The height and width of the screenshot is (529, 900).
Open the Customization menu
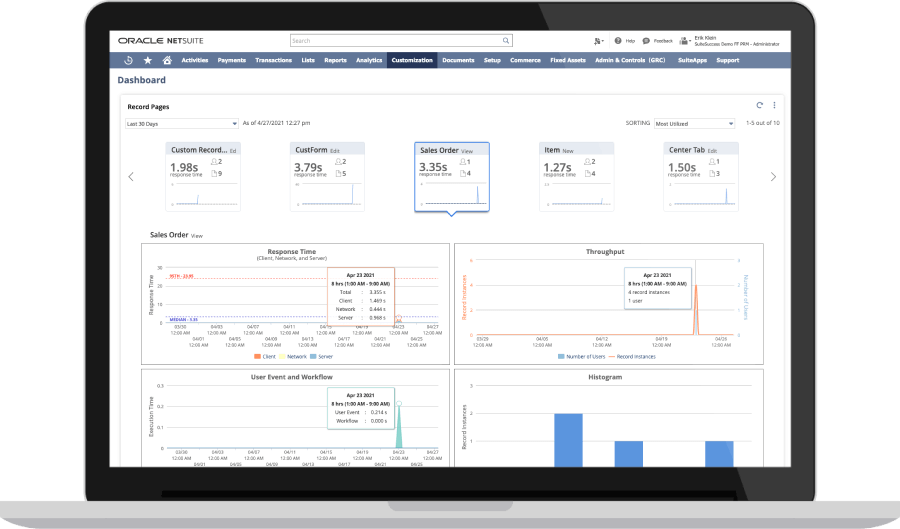[412, 60]
